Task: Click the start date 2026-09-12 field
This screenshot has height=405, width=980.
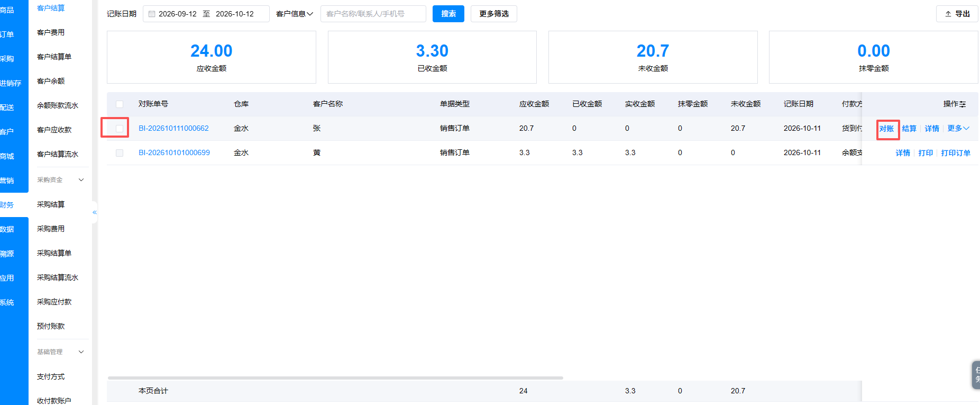Action: [x=178, y=14]
